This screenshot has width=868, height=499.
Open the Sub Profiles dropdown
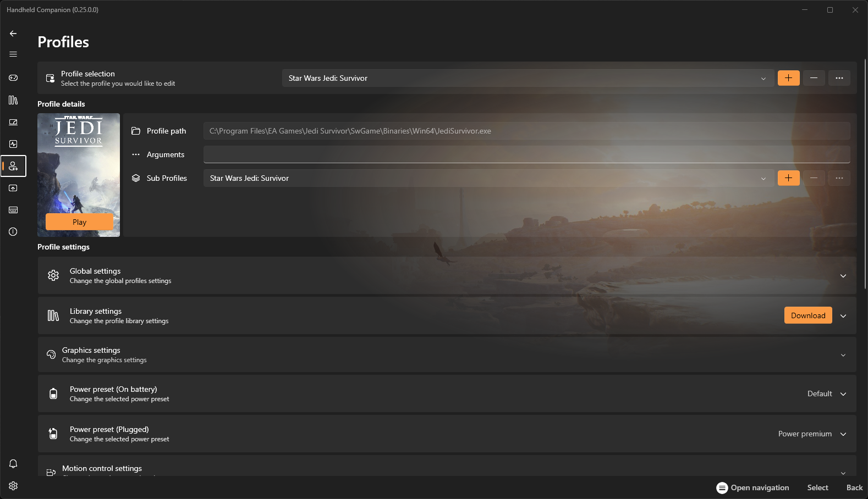[x=489, y=178]
